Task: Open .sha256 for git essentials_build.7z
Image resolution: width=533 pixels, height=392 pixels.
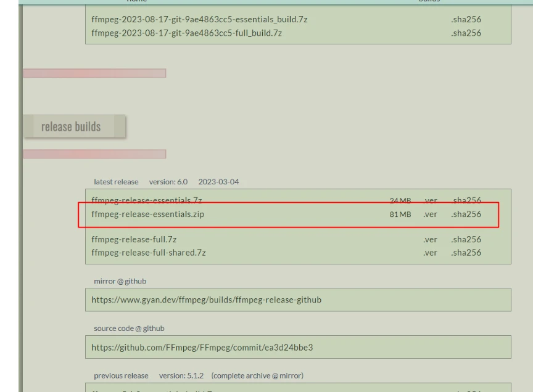Action: 466,19
